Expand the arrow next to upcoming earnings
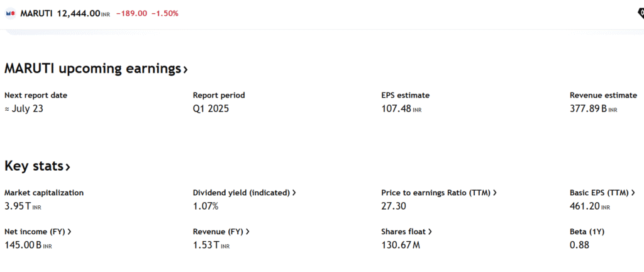The height and width of the screenshot is (272, 644). (x=186, y=70)
